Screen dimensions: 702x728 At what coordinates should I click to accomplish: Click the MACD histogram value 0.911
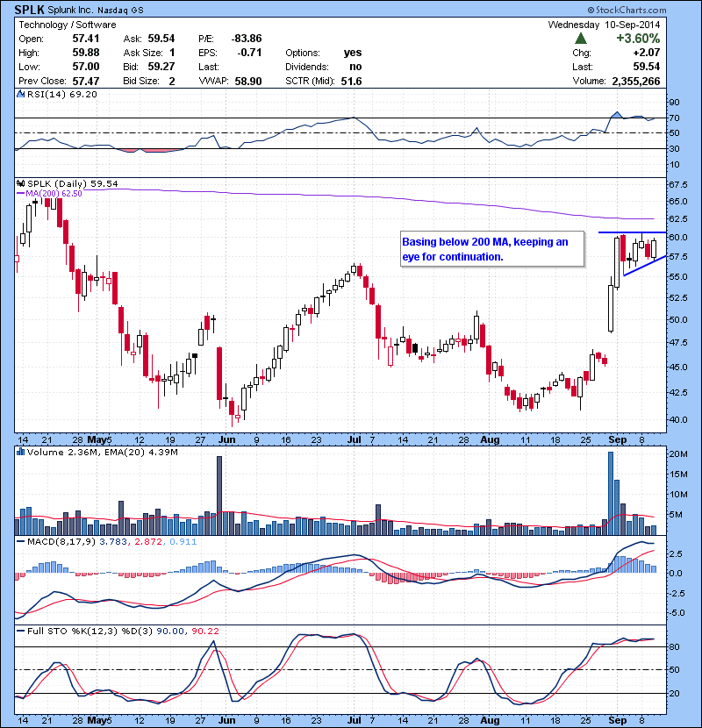183,541
